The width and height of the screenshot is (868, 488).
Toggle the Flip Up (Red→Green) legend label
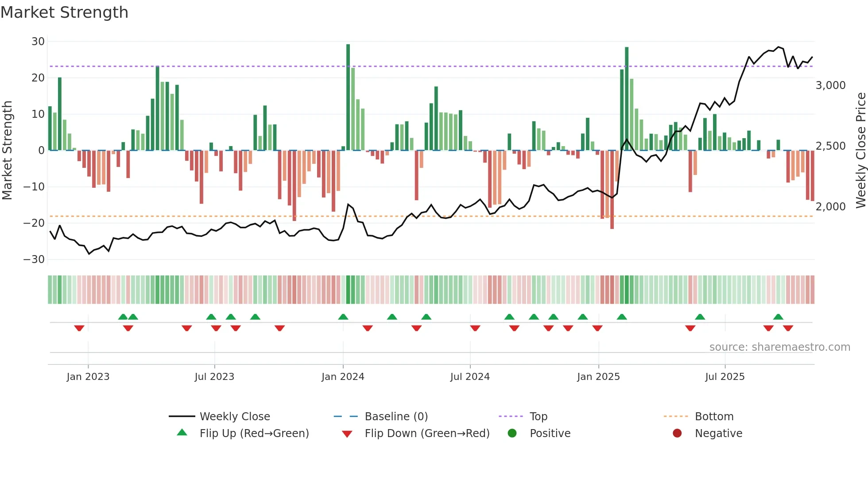coord(254,433)
